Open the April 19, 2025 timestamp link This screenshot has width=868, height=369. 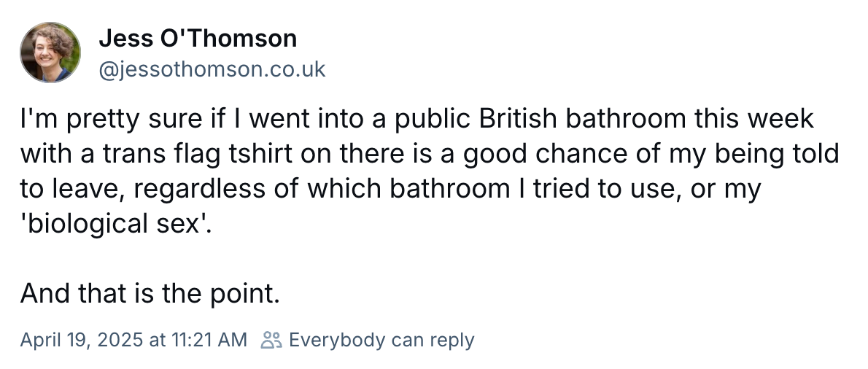click(x=133, y=339)
